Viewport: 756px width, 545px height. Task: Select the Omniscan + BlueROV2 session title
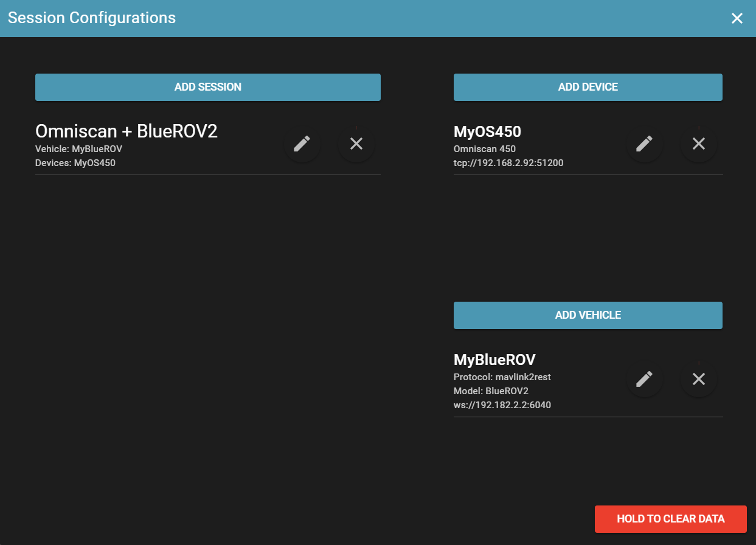(127, 131)
